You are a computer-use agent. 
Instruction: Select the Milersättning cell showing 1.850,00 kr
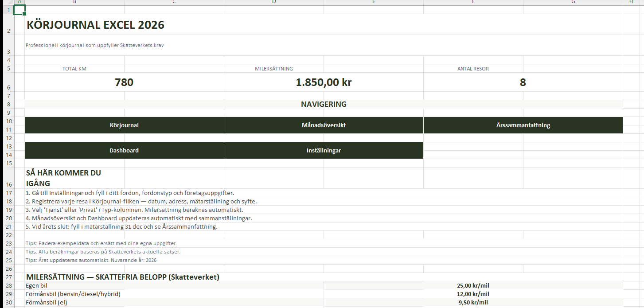pyautogui.click(x=324, y=82)
